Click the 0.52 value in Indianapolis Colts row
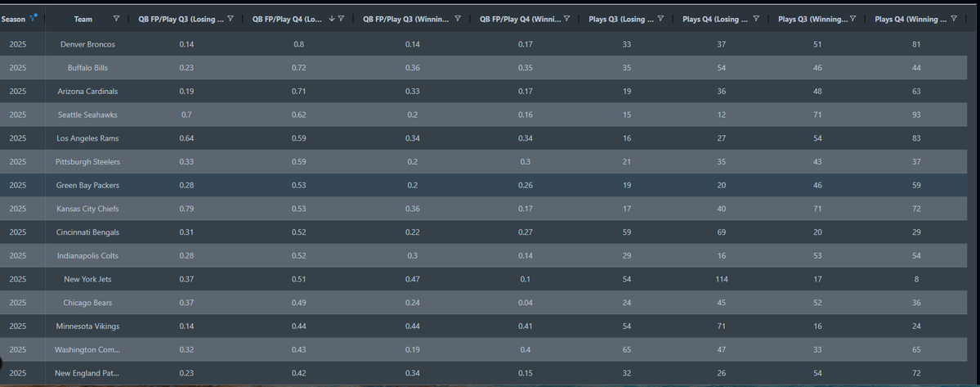This screenshot has height=387, width=980. click(x=298, y=256)
